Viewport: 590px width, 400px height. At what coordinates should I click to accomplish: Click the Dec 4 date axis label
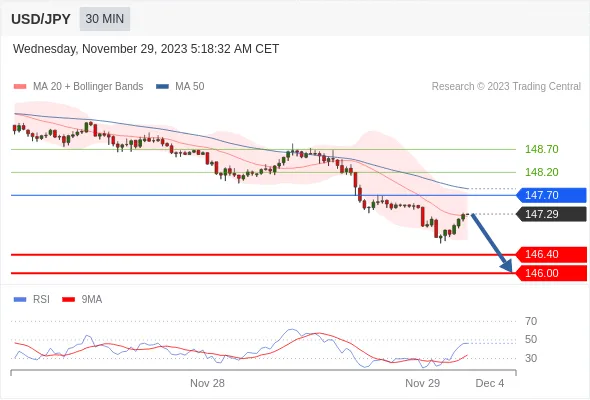(x=490, y=383)
